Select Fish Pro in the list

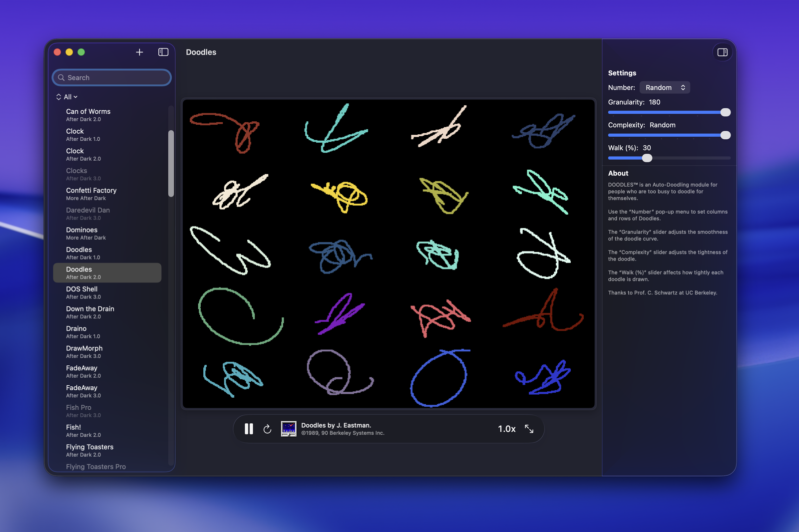107,411
